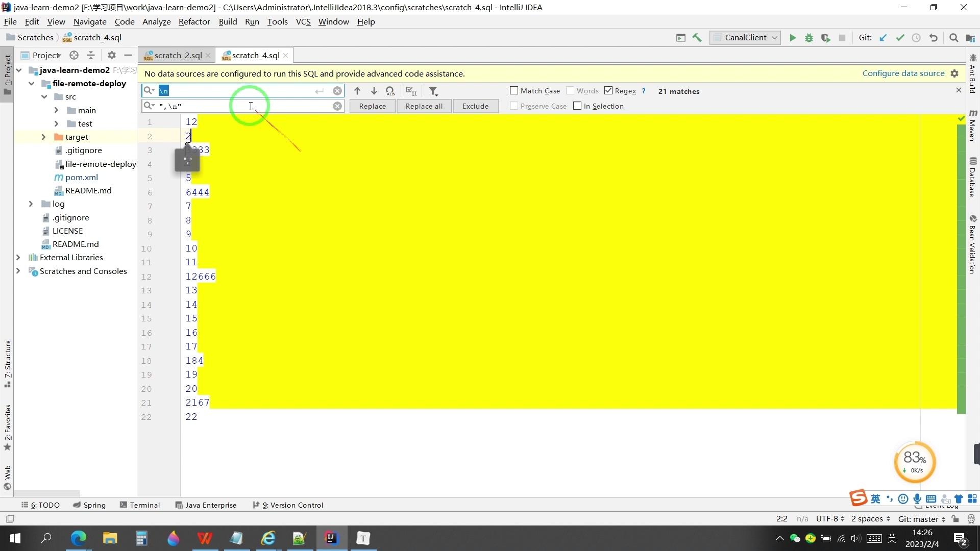
Task: Expand the target folder
Action: (x=43, y=137)
